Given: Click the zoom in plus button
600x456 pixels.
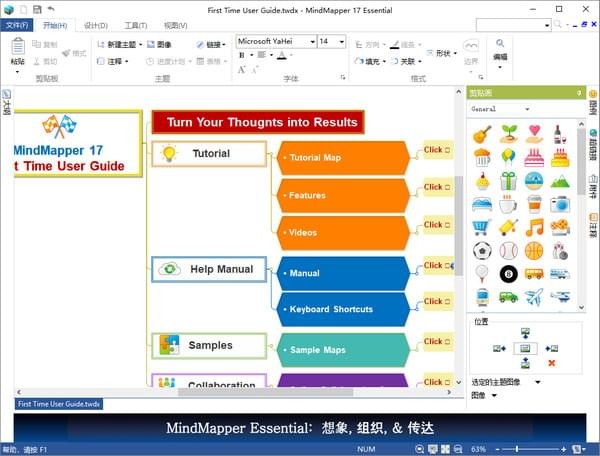Looking at the screenshot, I should tap(564, 449).
